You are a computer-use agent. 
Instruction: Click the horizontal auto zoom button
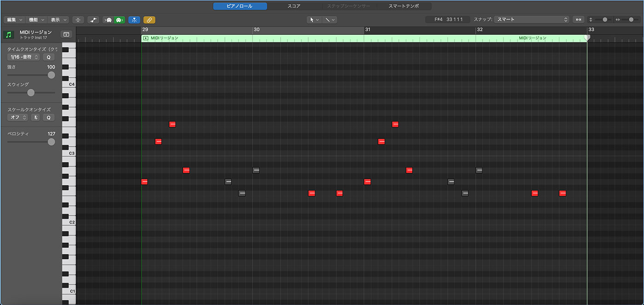pyautogui.click(x=578, y=20)
